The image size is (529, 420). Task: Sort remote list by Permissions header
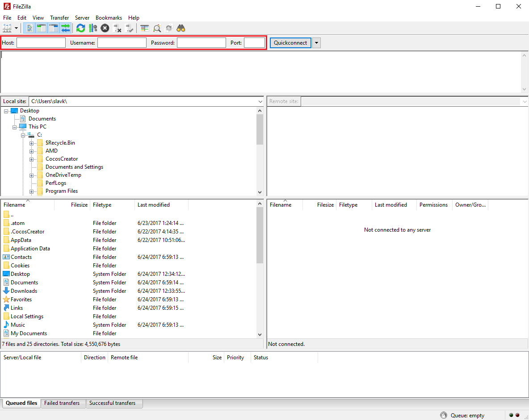click(x=433, y=205)
